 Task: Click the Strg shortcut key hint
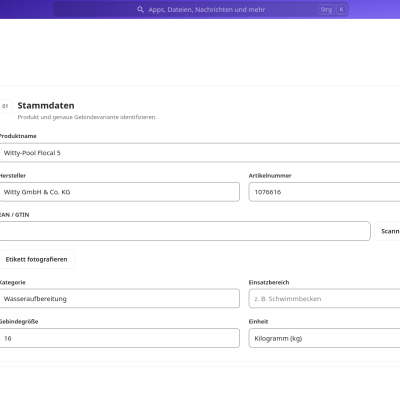[326, 10]
